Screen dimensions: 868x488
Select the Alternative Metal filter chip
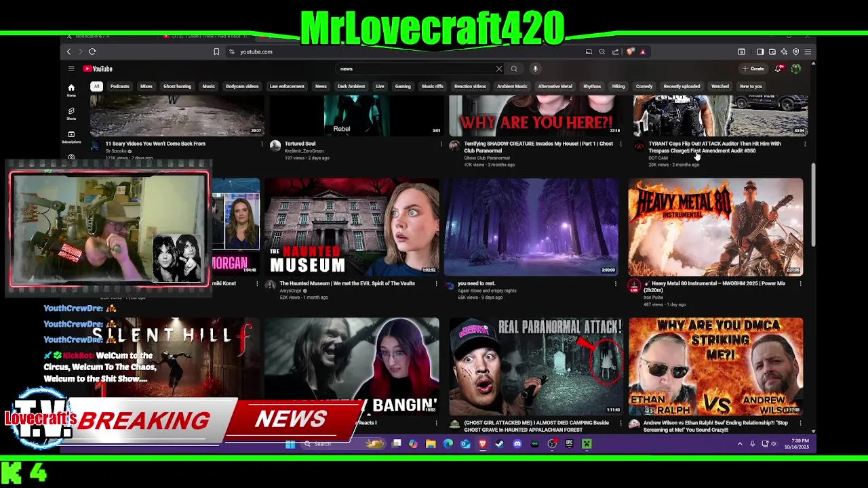point(555,86)
